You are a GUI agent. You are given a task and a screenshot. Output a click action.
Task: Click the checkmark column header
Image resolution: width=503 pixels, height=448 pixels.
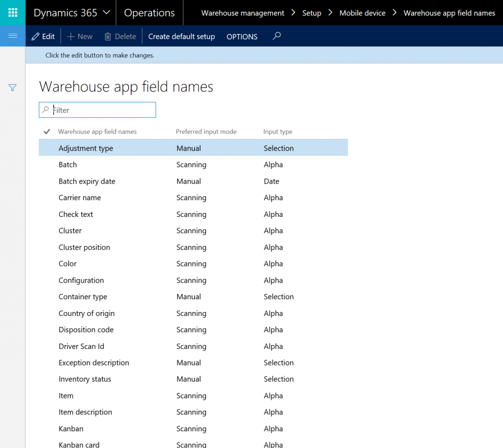click(x=47, y=132)
